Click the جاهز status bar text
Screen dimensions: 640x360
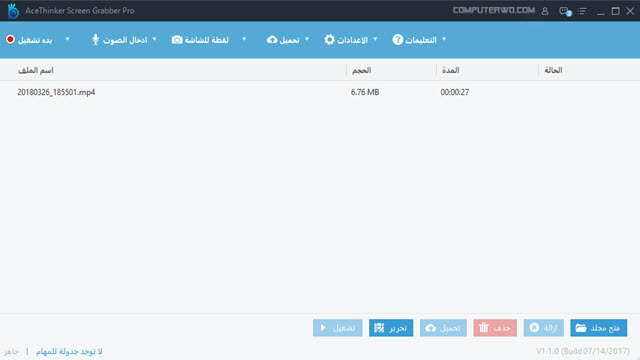coord(11,351)
